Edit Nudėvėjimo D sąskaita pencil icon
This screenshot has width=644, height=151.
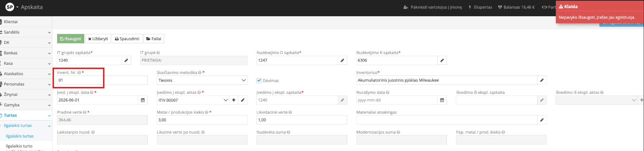click(342, 60)
